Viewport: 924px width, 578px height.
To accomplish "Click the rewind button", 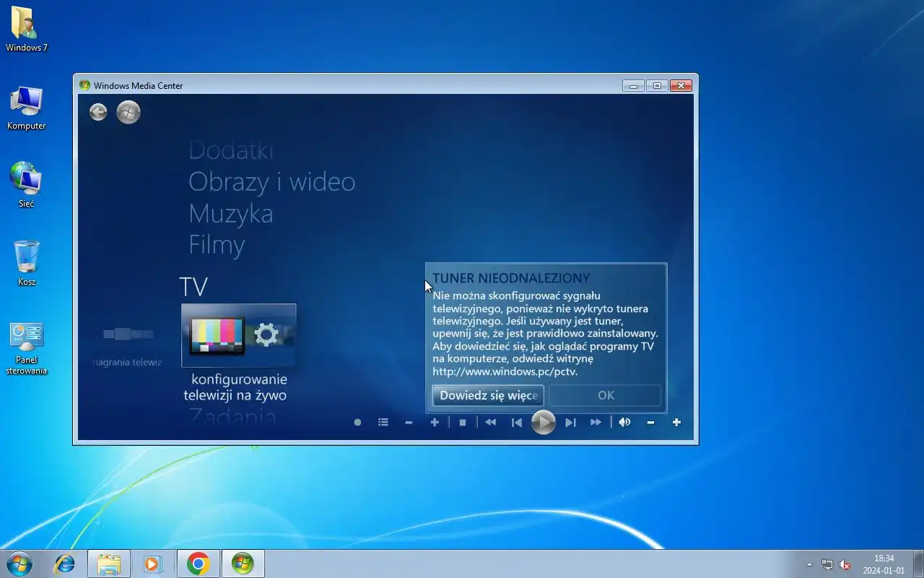I will pyautogui.click(x=491, y=423).
